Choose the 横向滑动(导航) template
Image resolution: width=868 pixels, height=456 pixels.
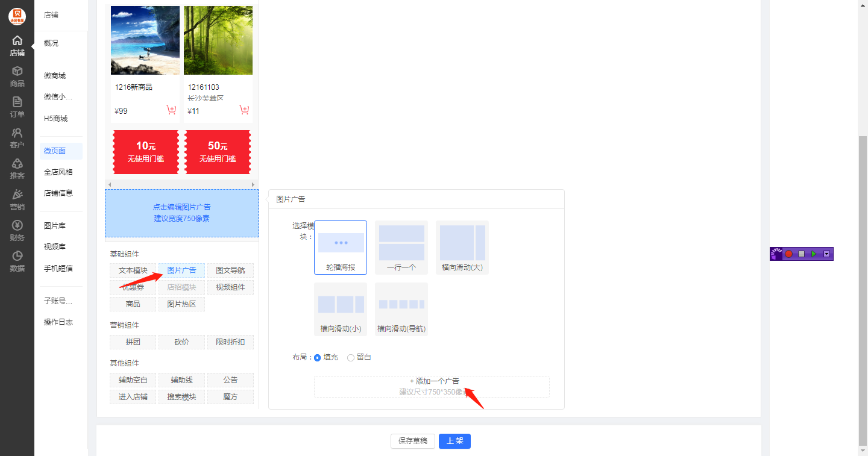401,309
